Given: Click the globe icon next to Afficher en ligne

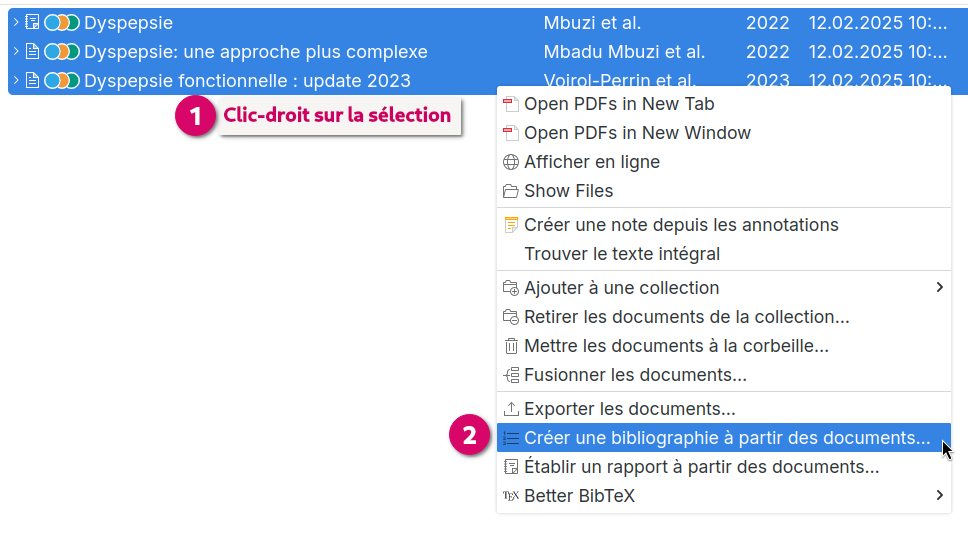Looking at the screenshot, I should pos(511,162).
